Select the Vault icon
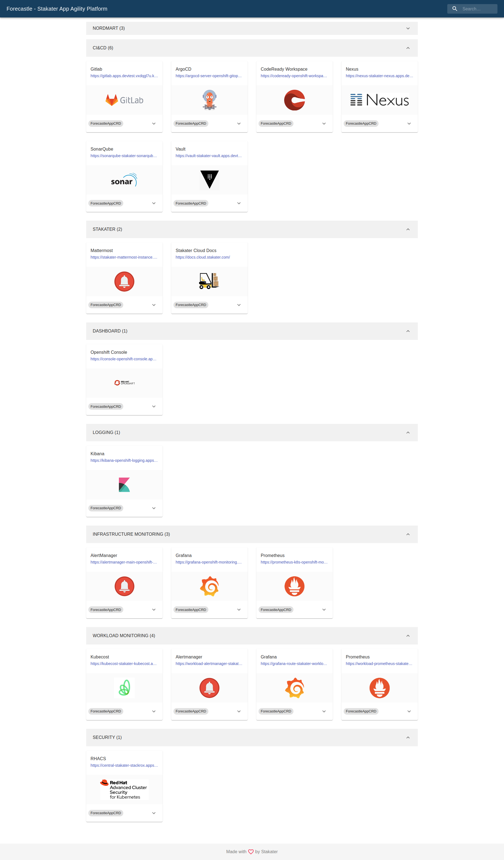This screenshot has width=504, height=860. click(x=209, y=179)
